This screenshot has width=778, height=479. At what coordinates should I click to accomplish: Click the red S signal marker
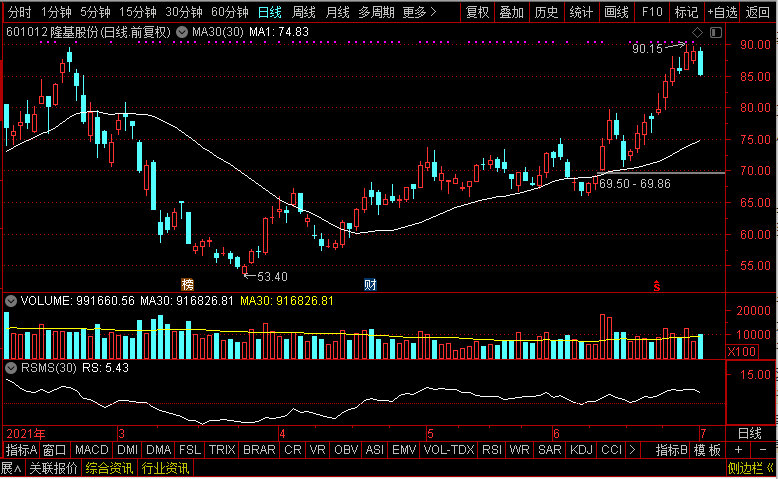(656, 285)
